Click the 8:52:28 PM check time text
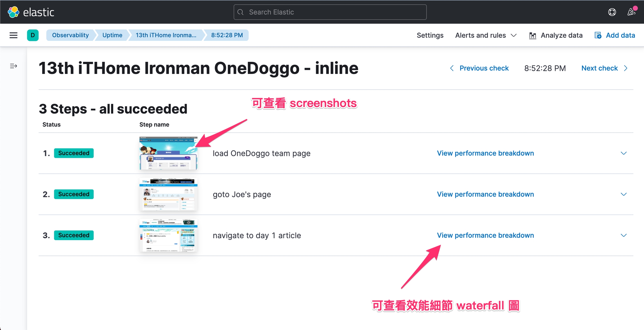The width and height of the screenshot is (644, 330). pyautogui.click(x=545, y=68)
